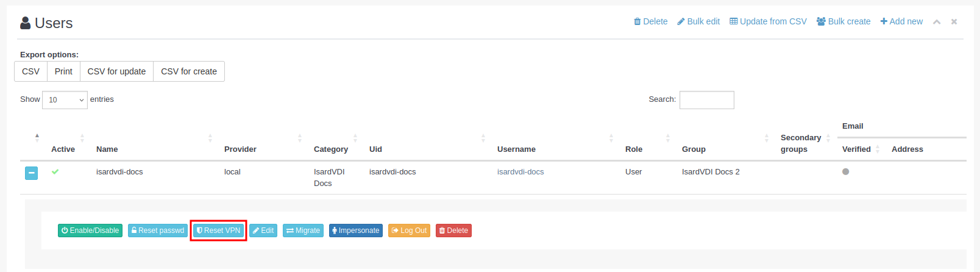Click the Email Verified status dot
The height and width of the screenshot is (272, 980).
pos(845,172)
